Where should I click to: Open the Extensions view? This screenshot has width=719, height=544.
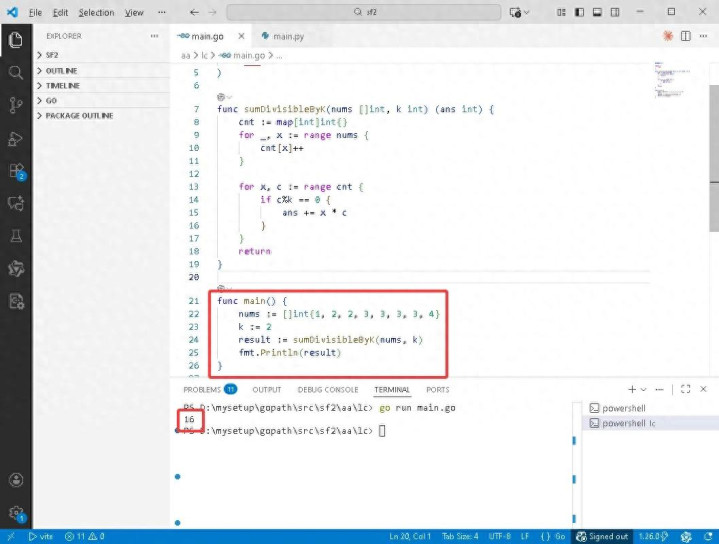(x=15, y=171)
